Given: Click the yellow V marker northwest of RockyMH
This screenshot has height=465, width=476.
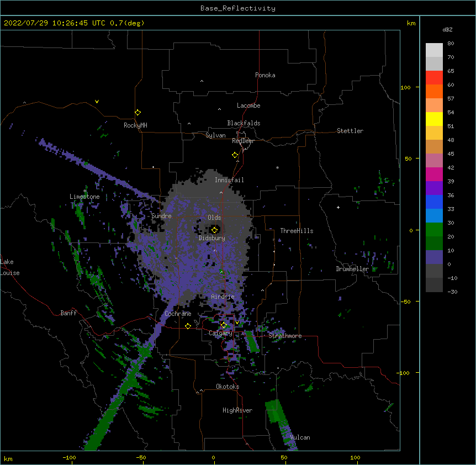Looking at the screenshot, I should [97, 102].
